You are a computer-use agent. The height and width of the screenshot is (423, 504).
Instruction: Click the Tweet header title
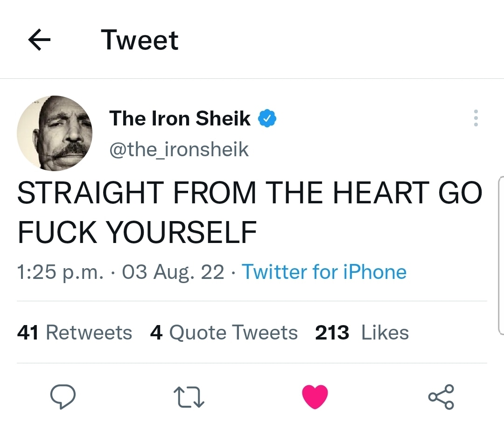140,40
